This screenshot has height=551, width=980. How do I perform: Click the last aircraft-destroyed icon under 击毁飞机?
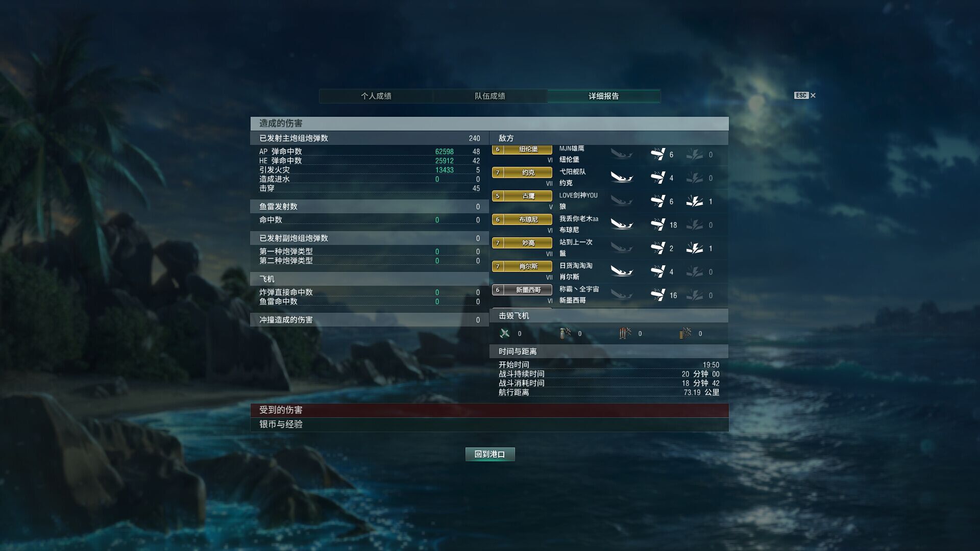(x=685, y=333)
